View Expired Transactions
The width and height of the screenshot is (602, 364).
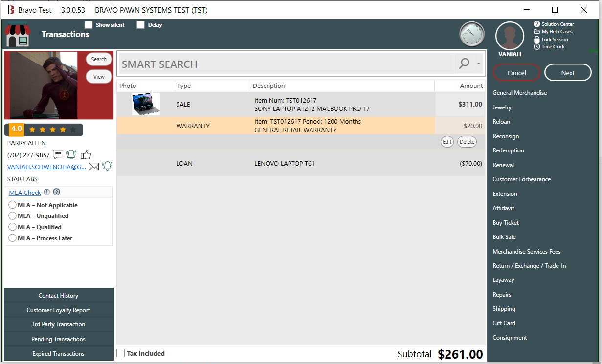pos(59,354)
